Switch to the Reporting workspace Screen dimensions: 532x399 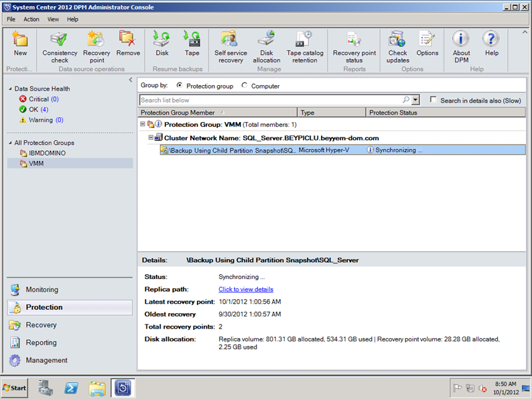70,343
